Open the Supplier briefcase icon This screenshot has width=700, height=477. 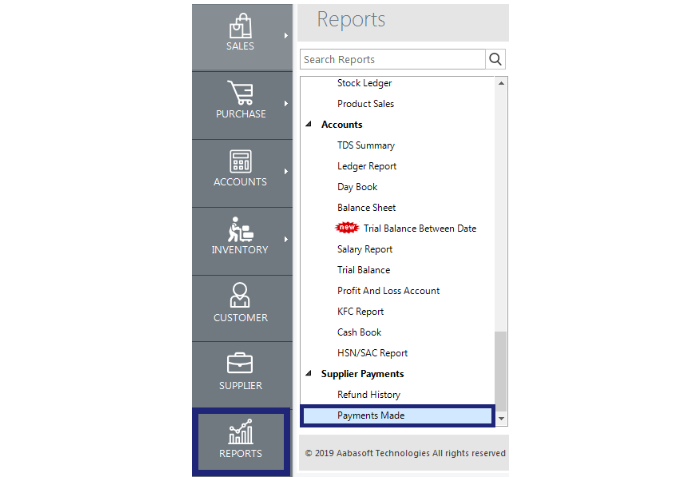(240, 363)
